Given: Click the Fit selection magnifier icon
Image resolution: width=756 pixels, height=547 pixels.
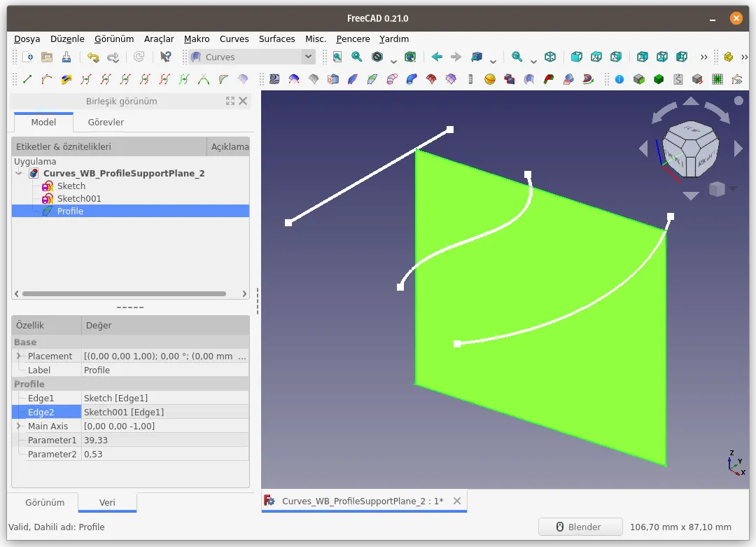Looking at the screenshot, I should [357, 57].
